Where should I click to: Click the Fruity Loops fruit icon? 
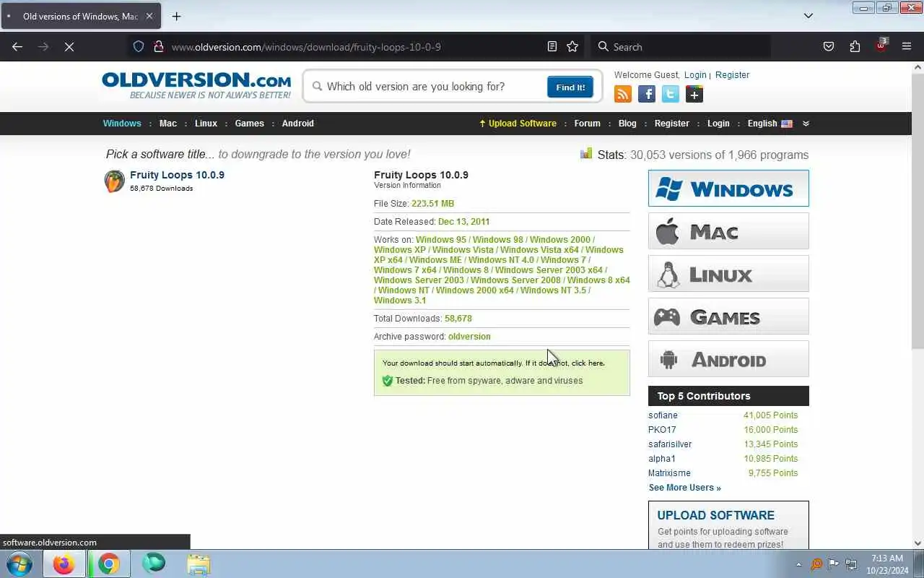(114, 181)
